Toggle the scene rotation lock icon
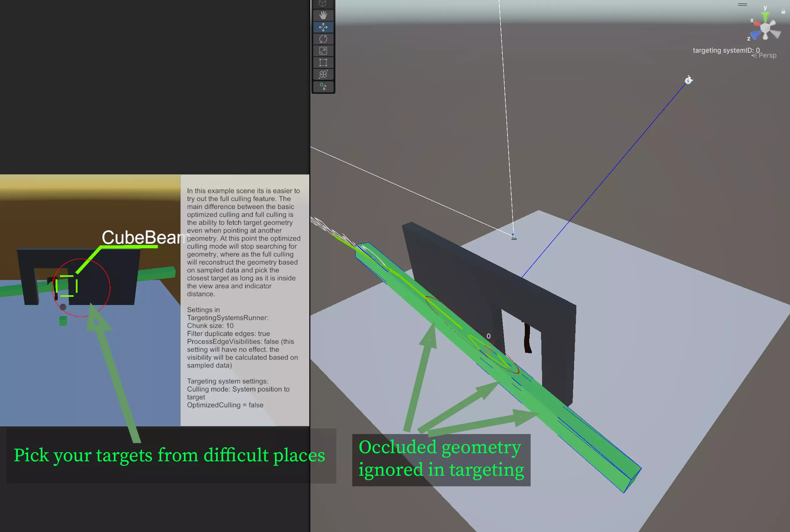 (783, 12)
